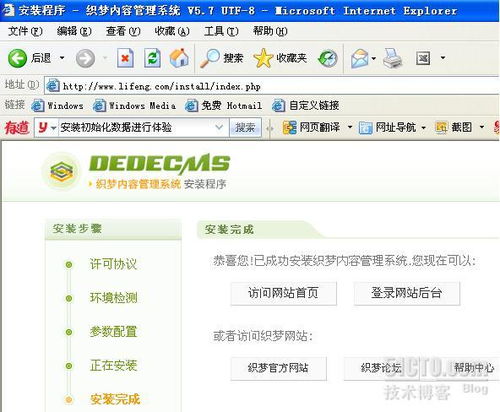Click IE window title bar icon
Screen dimensions: 500x412
[x=8, y=10]
